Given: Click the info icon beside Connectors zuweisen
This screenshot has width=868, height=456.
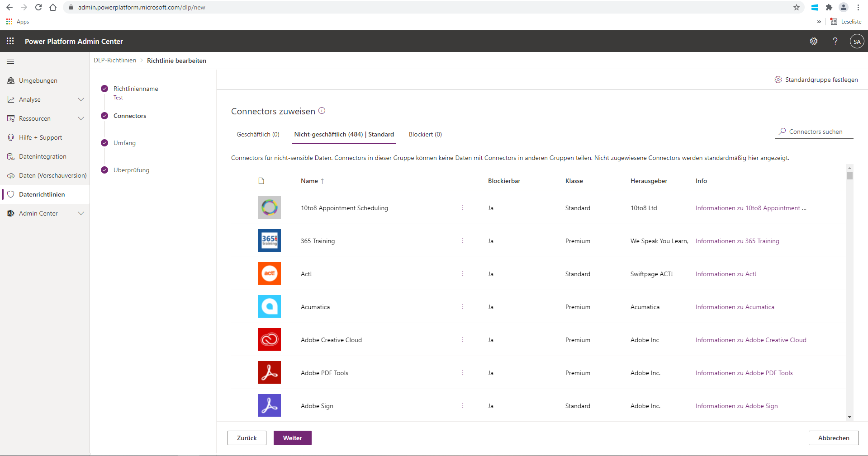Looking at the screenshot, I should [322, 111].
